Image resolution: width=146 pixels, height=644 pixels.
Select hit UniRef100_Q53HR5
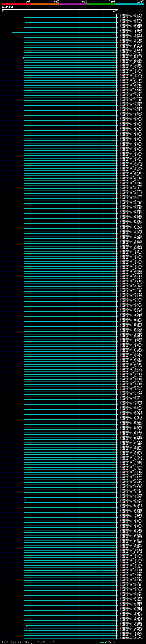coord(131,206)
